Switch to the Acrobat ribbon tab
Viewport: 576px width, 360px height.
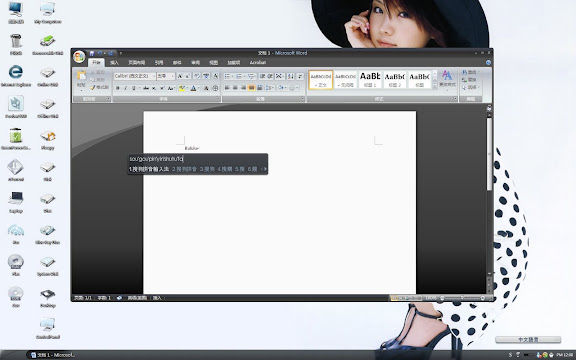pos(258,63)
